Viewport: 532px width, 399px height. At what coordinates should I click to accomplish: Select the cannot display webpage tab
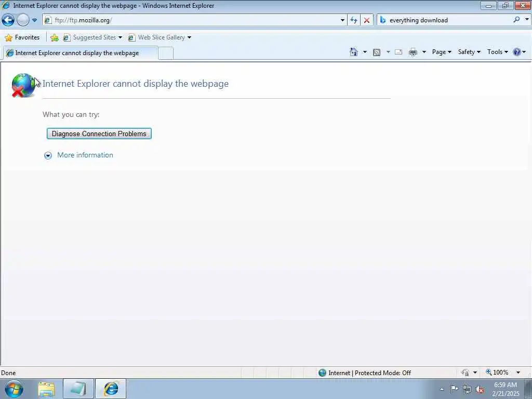(81, 53)
